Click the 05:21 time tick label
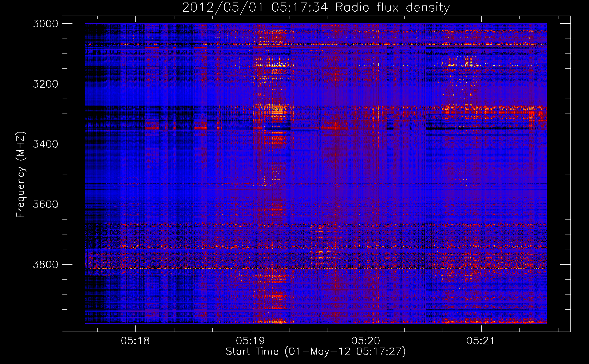This screenshot has height=364, width=589. pos(481,341)
